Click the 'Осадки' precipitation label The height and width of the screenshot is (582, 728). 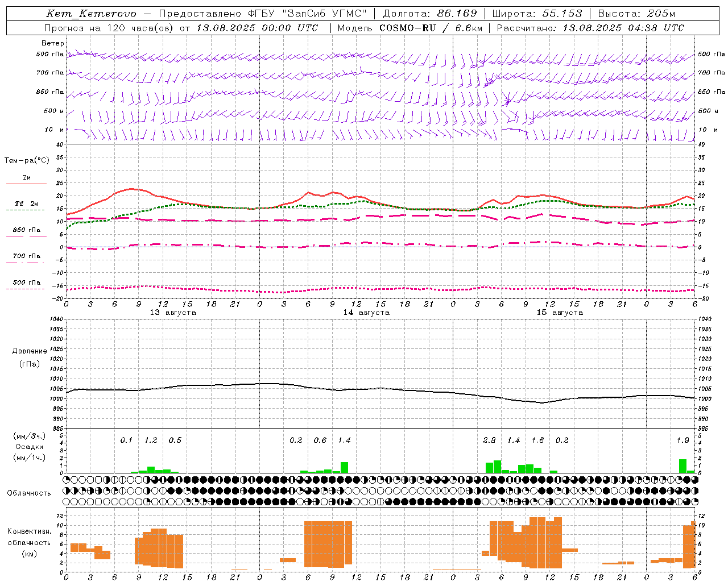[x=29, y=447]
